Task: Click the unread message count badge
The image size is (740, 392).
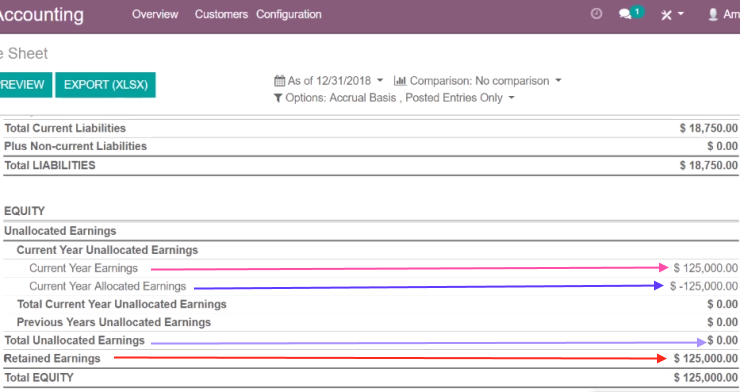Action: (x=637, y=11)
